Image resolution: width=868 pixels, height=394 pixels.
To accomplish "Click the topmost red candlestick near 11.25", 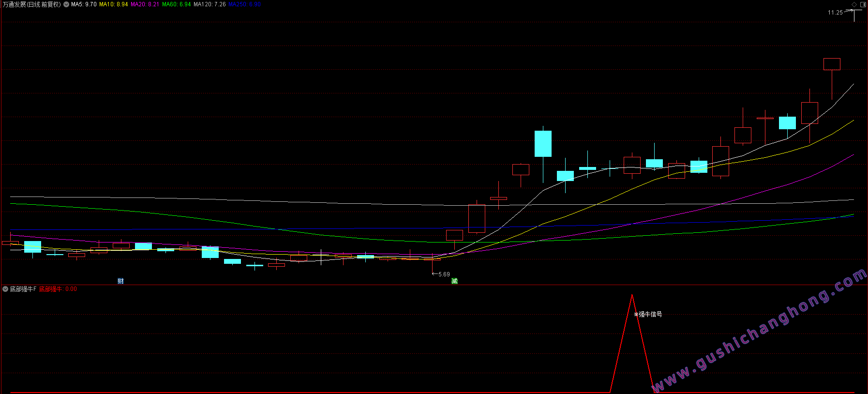I will click(x=832, y=64).
